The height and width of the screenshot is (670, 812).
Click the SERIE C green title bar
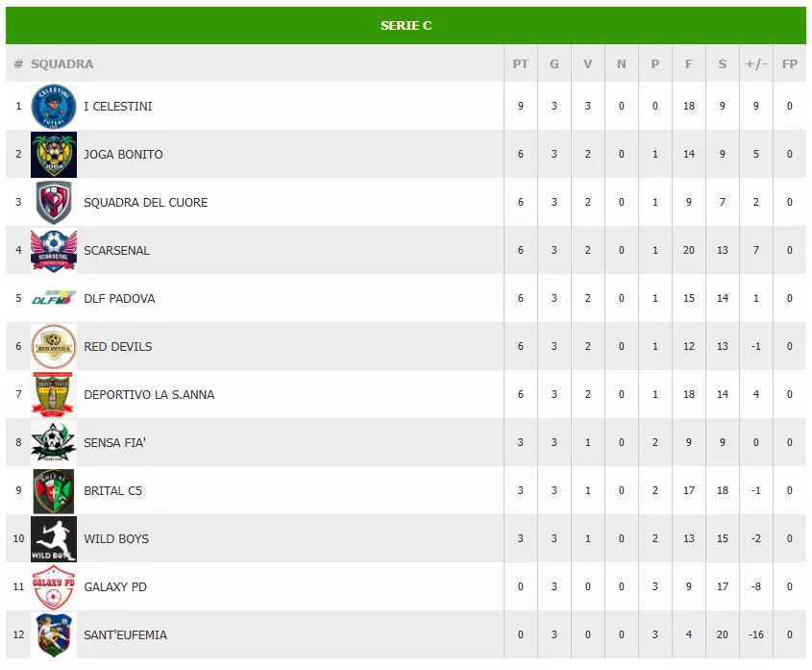406,26
